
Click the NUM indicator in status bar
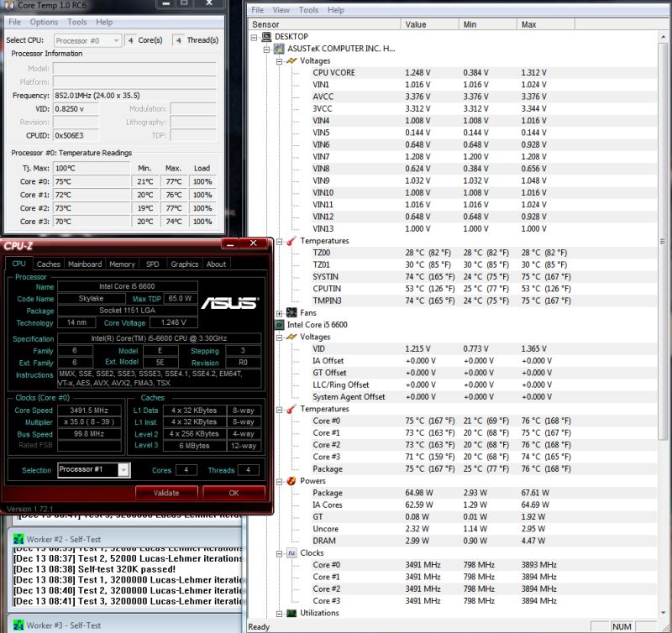click(622, 626)
